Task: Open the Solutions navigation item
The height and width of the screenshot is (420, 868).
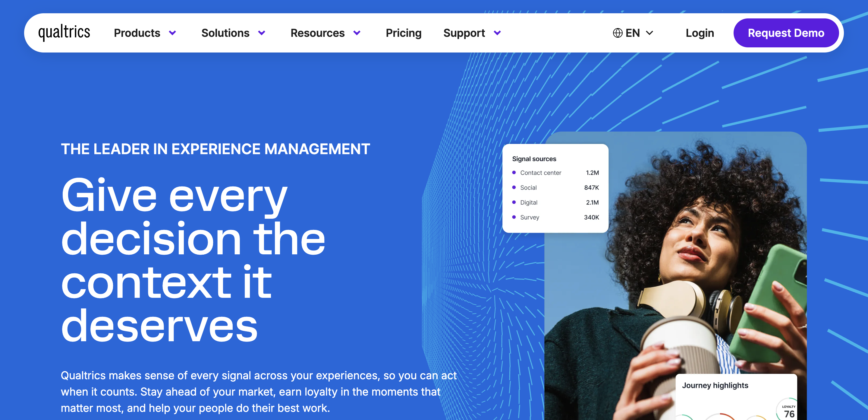Action: [225, 33]
